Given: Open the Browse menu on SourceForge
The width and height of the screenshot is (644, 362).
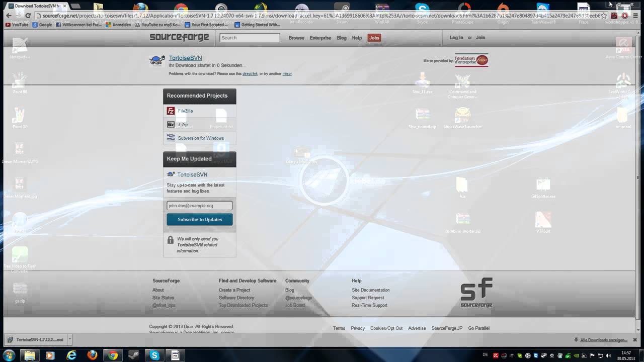Looking at the screenshot, I should click(x=296, y=38).
